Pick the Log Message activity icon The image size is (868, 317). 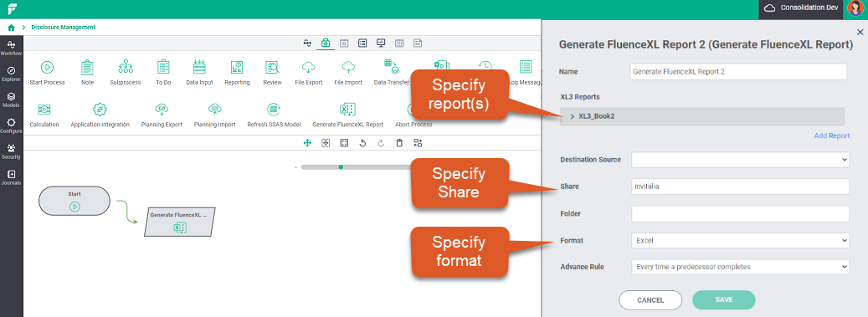526,68
